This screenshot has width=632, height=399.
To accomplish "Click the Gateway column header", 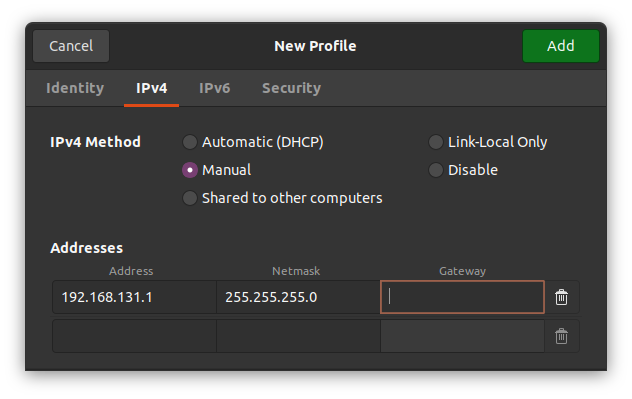I will pyautogui.click(x=462, y=271).
